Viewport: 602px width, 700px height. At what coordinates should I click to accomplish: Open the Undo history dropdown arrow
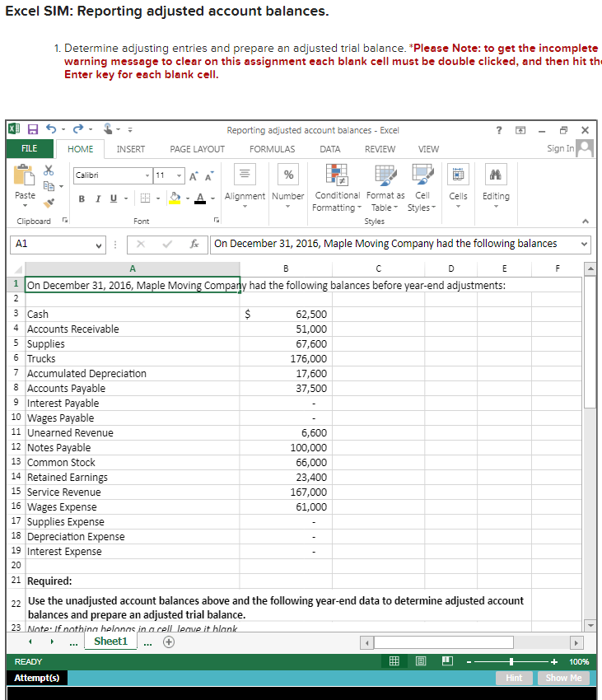63,129
